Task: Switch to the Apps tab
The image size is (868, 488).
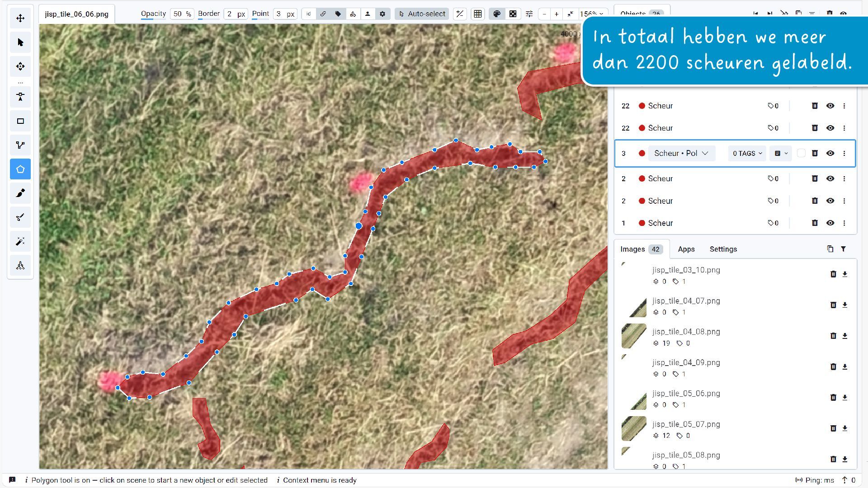Action: pyautogui.click(x=686, y=249)
